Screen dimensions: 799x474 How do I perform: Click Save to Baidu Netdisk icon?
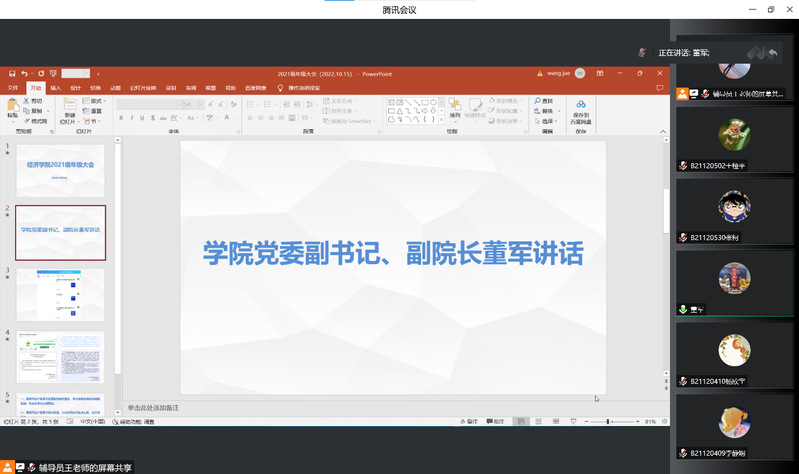[581, 108]
